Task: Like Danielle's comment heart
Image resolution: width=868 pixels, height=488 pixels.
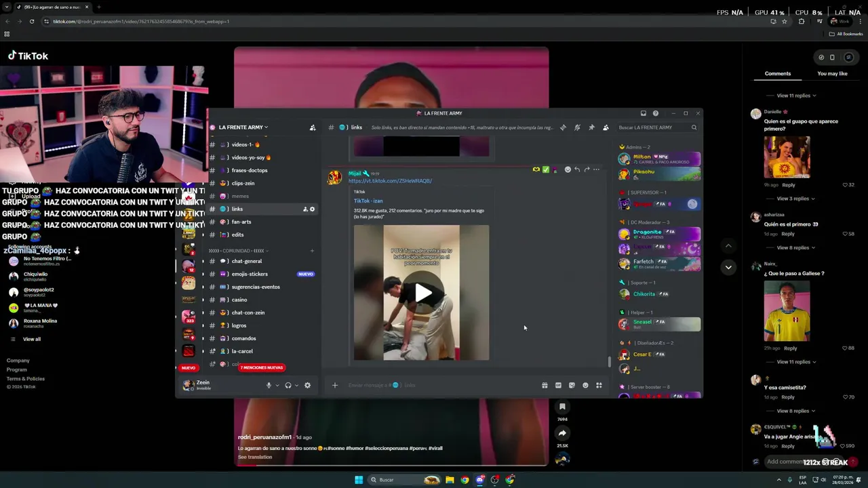Action: pyautogui.click(x=845, y=185)
